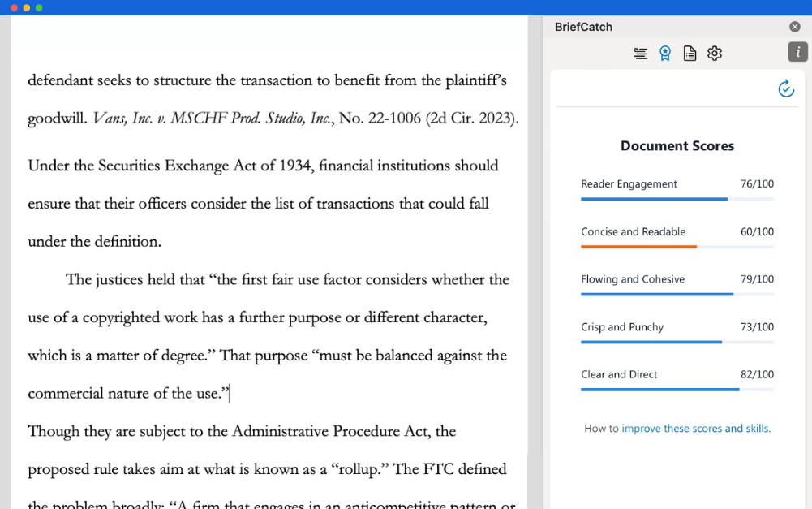The width and height of the screenshot is (812, 509).
Task: Open the document report page icon
Action: tap(690, 53)
